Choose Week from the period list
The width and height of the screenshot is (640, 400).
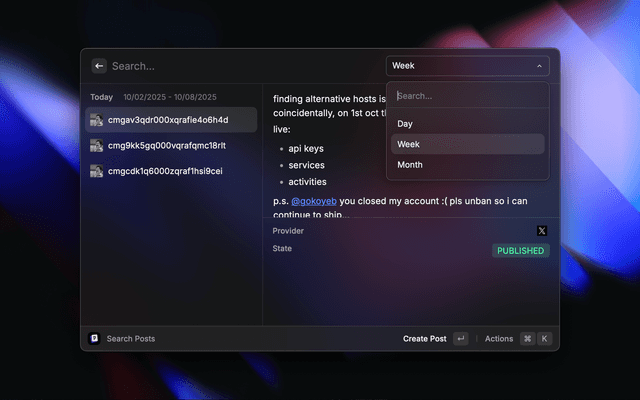408,144
